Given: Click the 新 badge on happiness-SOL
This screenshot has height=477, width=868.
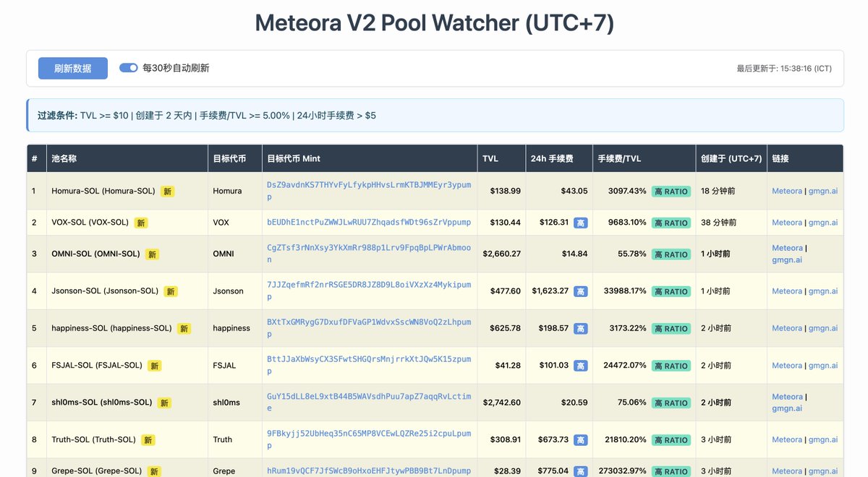Looking at the screenshot, I should (x=184, y=329).
